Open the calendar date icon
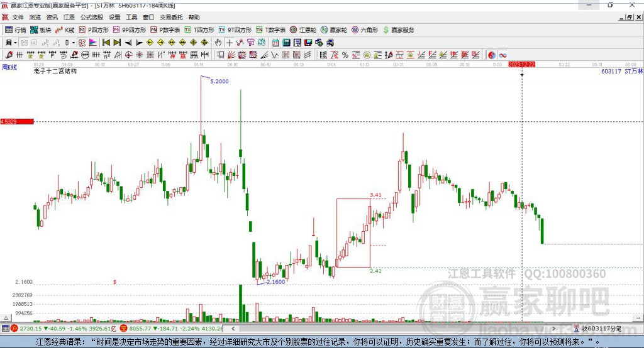Screen dimensions: 644x348 (275, 43)
